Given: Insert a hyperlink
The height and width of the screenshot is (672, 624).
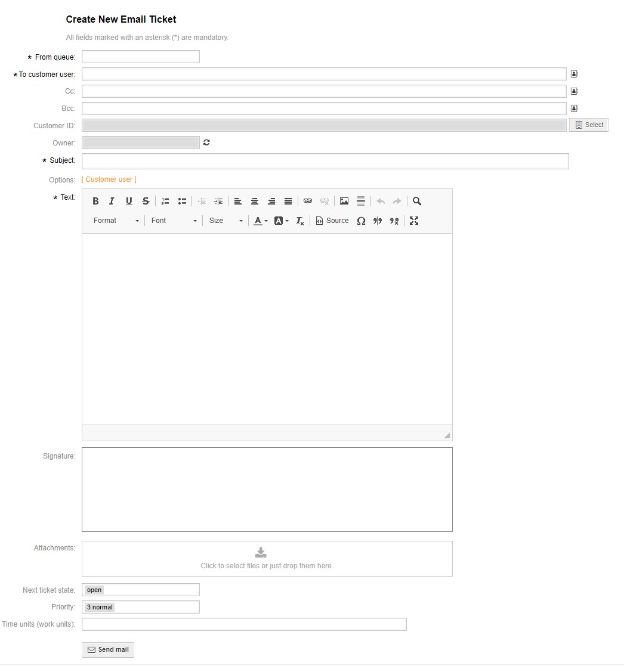Looking at the screenshot, I should [308, 201].
